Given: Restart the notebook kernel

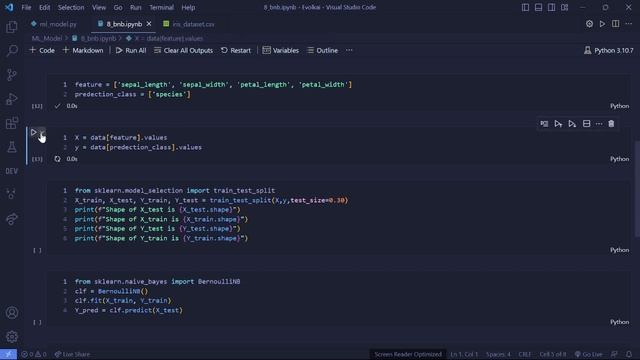Looking at the screenshot, I should (x=236, y=51).
